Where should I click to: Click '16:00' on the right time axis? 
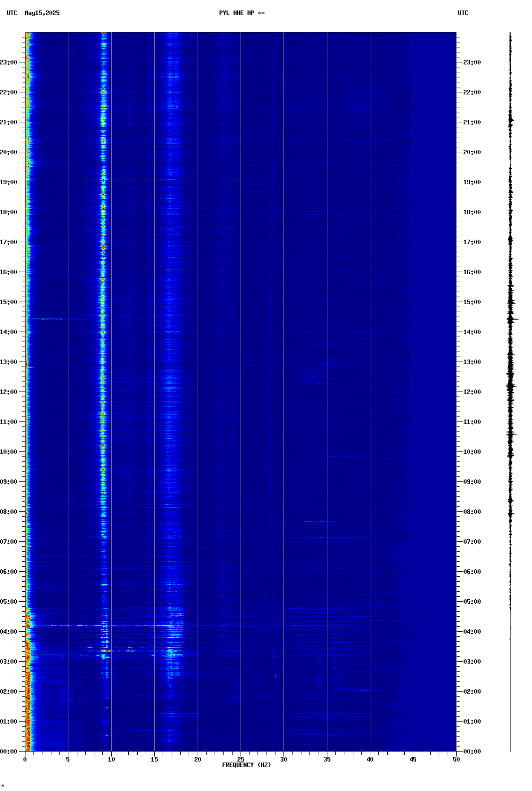472,272
